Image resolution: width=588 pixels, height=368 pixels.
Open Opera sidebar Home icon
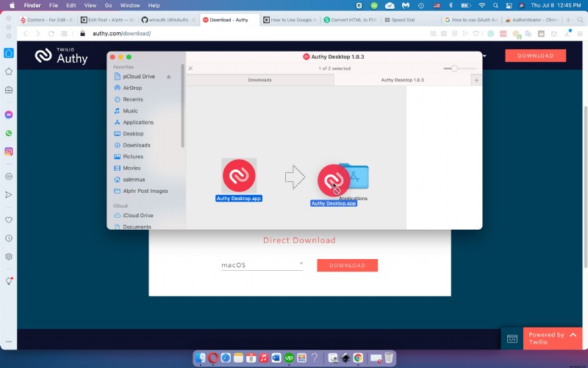(x=9, y=53)
